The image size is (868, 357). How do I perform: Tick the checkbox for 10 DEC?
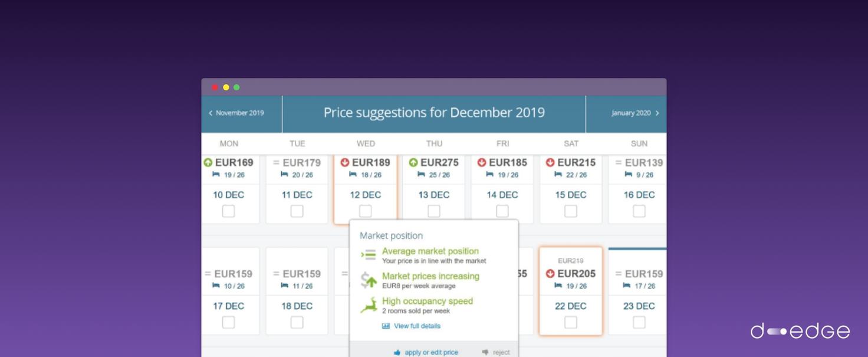228,211
